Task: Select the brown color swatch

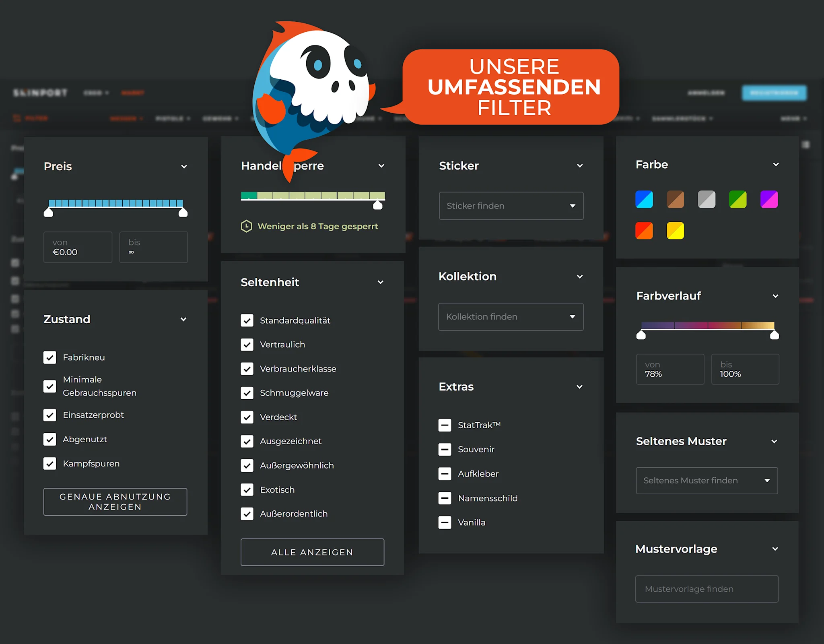Action: coord(675,200)
